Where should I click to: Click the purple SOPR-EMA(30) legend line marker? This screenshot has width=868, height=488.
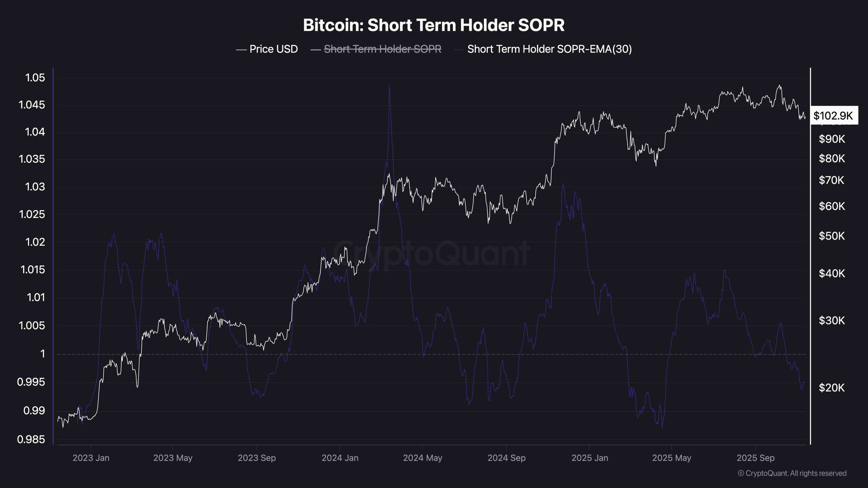coord(459,50)
